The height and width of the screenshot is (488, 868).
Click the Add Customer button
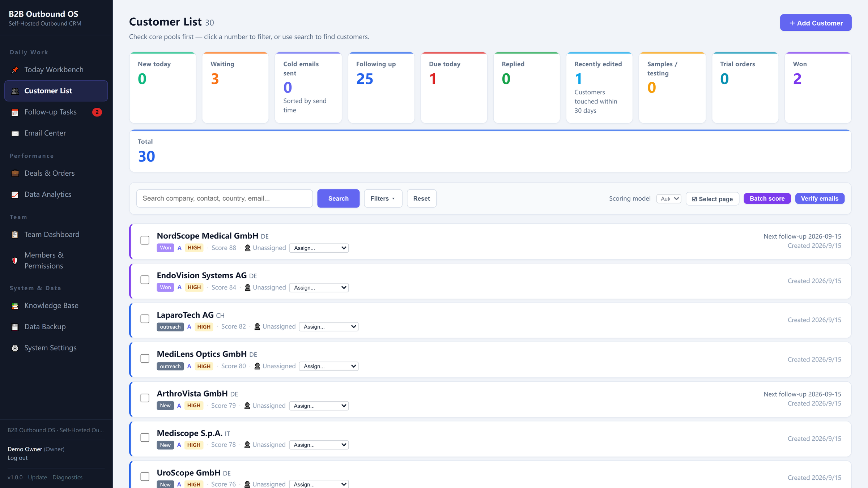[816, 23]
